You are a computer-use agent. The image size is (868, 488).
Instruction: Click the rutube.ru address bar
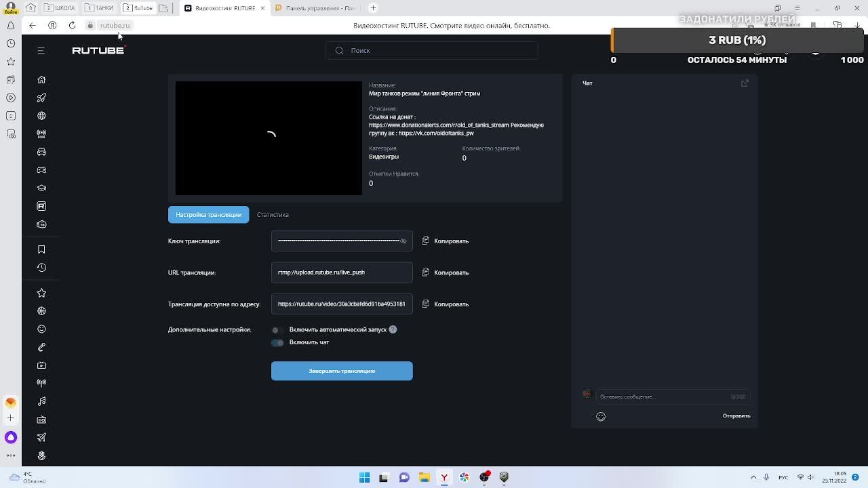[115, 26]
